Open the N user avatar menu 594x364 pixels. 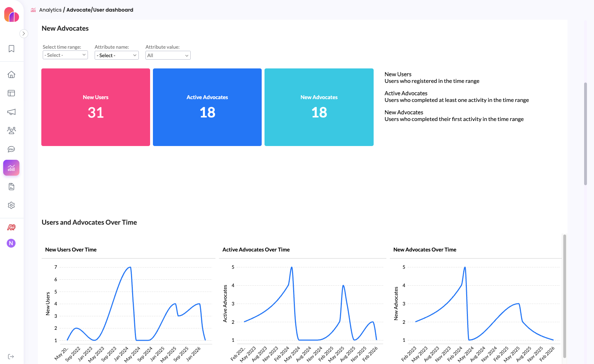point(11,243)
